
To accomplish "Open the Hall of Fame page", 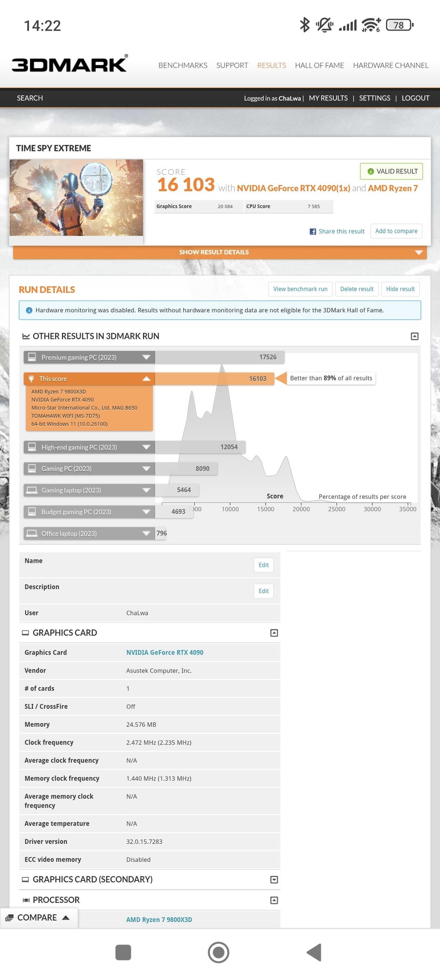I will click(x=319, y=65).
